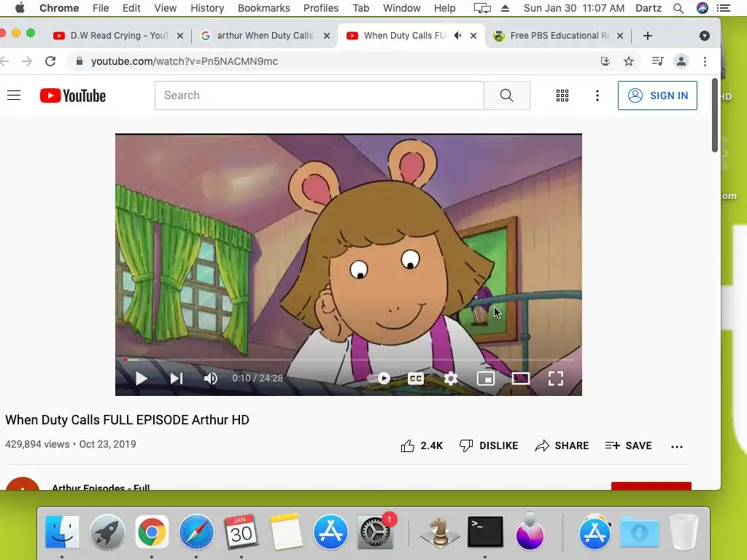
Task: Click the search magnifier button
Action: [x=507, y=96]
